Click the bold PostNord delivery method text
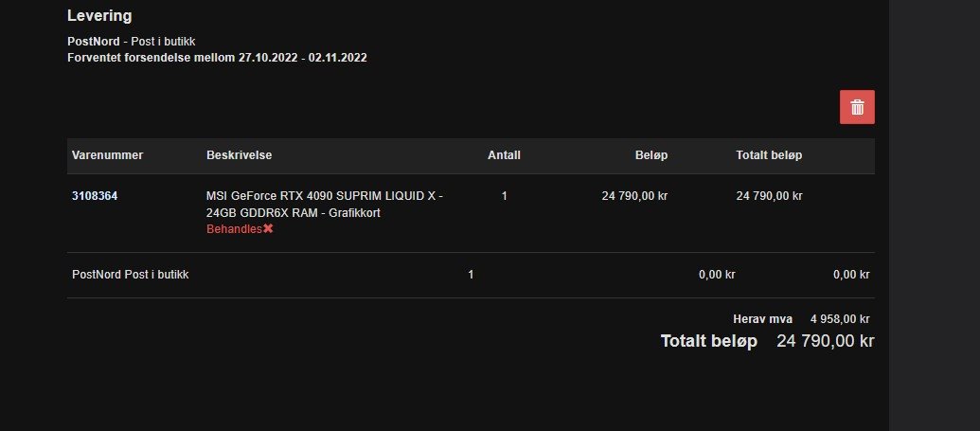Image resolution: width=980 pixels, height=431 pixels. coord(94,42)
